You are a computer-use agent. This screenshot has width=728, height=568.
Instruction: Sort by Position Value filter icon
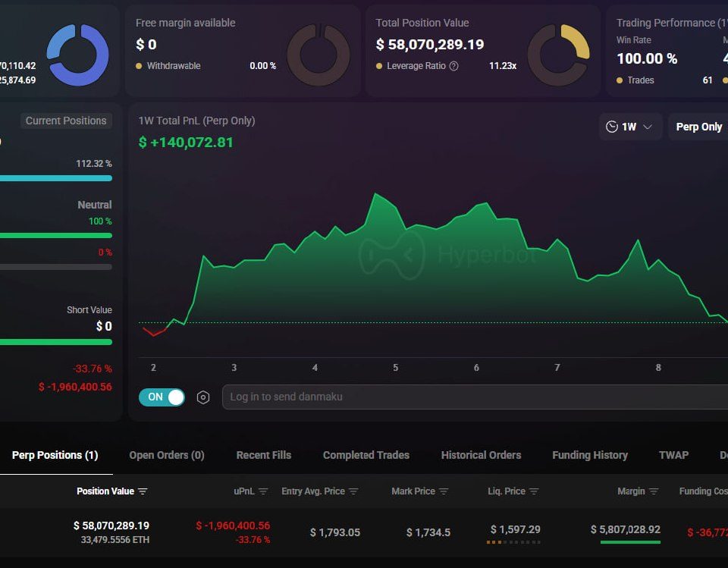(143, 491)
